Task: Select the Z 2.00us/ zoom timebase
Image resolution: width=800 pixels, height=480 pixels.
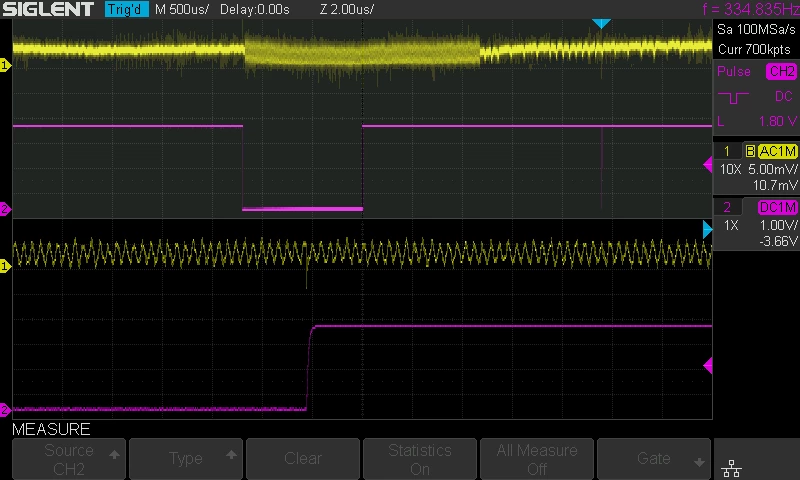Action: pos(347,9)
